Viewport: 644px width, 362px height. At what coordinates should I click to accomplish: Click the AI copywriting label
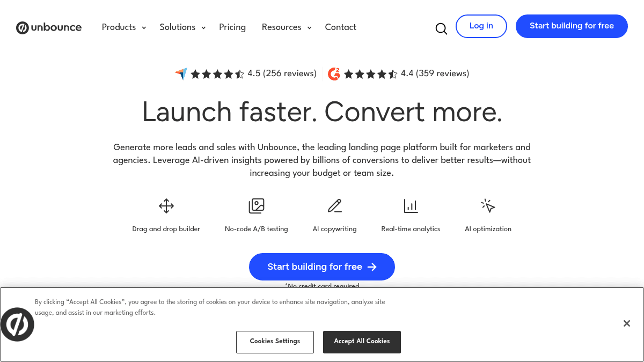pyautogui.click(x=335, y=229)
